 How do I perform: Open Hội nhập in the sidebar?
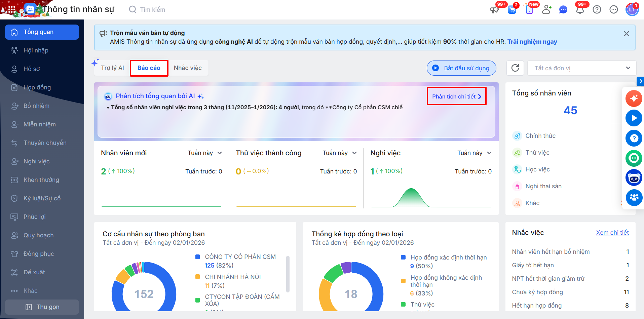pos(42,50)
